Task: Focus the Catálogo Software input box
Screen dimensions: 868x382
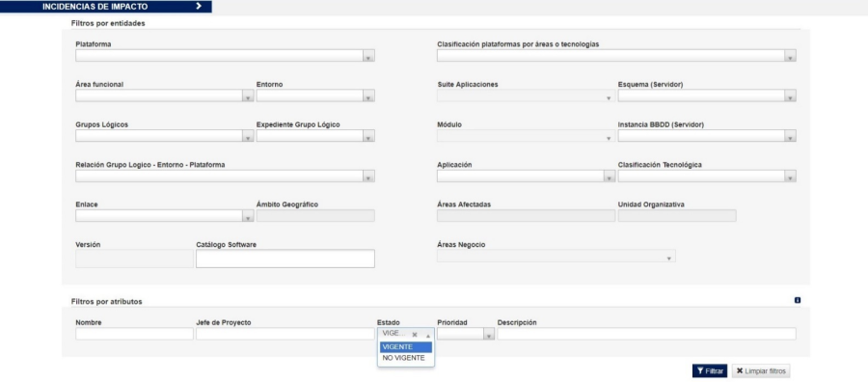Action: click(285, 259)
